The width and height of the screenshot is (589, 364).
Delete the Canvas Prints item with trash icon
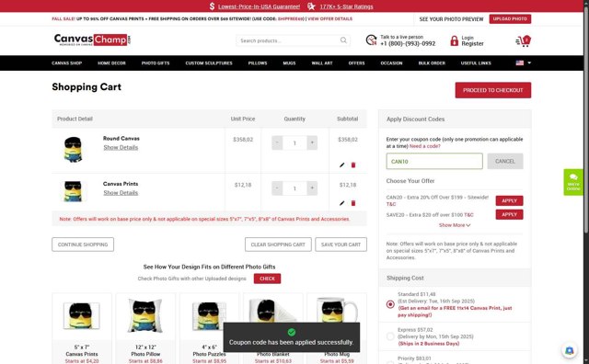coord(353,203)
